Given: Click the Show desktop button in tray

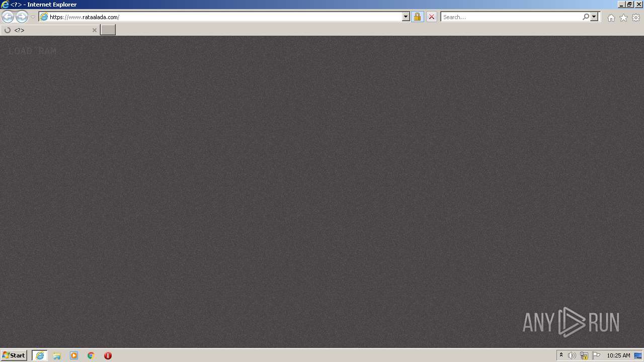Looking at the screenshot, I should point(638,355).
